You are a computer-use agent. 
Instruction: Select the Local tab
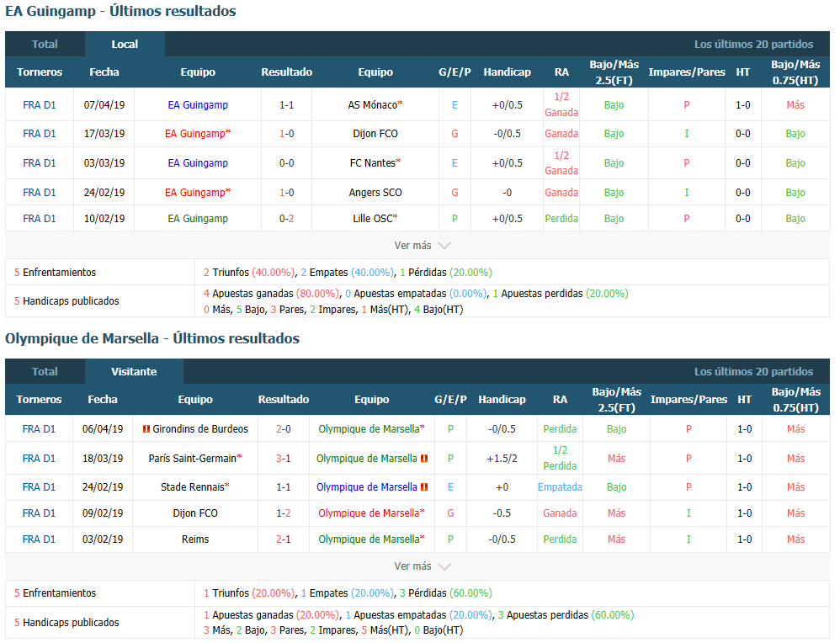coord(125,44)
